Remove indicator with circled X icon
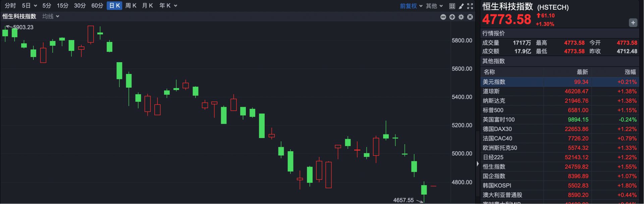The image size is (644, 204). pyautogui.click(x=470, y=17)
